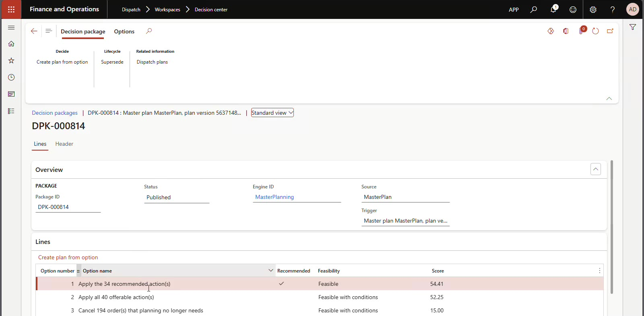This screenshot has width=644, height=316.
Task: Click the Source field MasterPlan
Action: 405,197
